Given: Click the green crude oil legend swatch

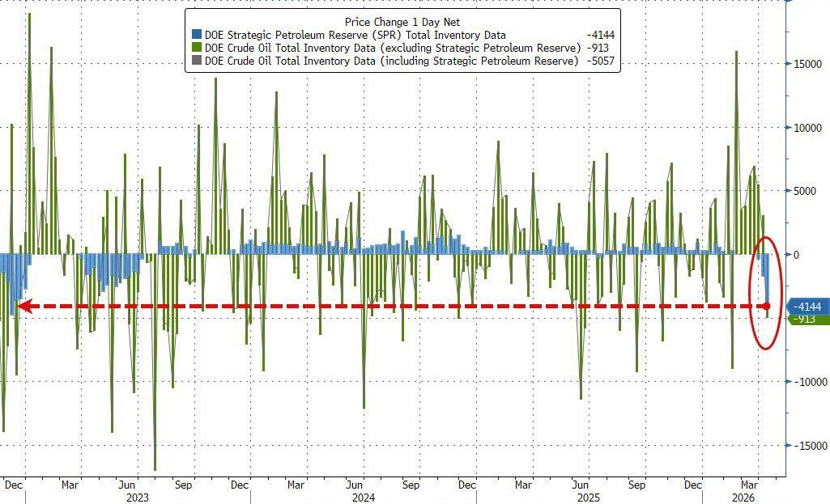Looking at the screenshot, I should 197,49.
